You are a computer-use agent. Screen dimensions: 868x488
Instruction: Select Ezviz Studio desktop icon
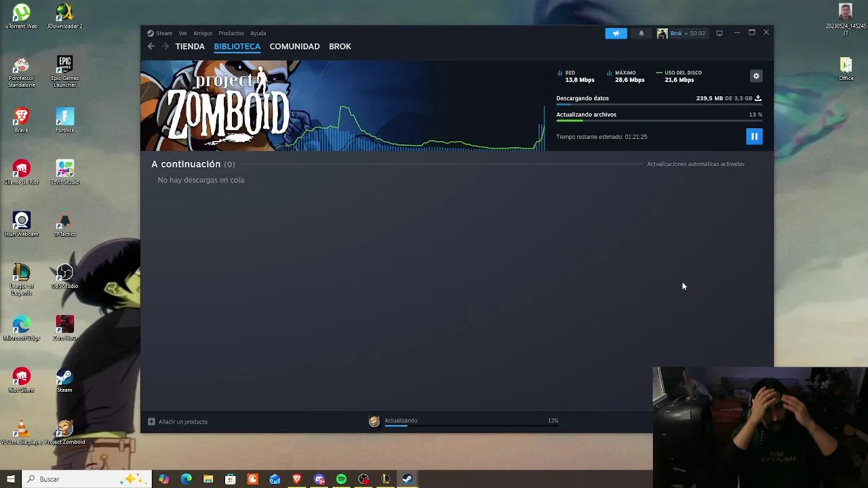pos(64,172)
